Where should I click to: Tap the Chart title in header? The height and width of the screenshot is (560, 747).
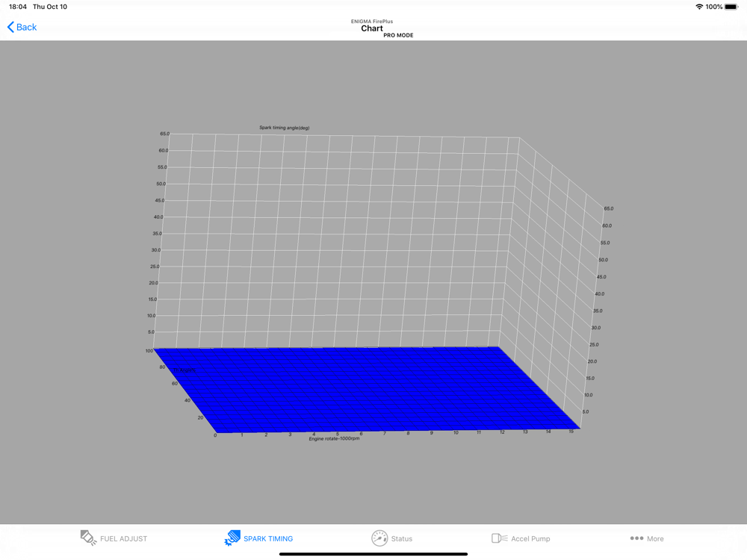coord(371,28)
